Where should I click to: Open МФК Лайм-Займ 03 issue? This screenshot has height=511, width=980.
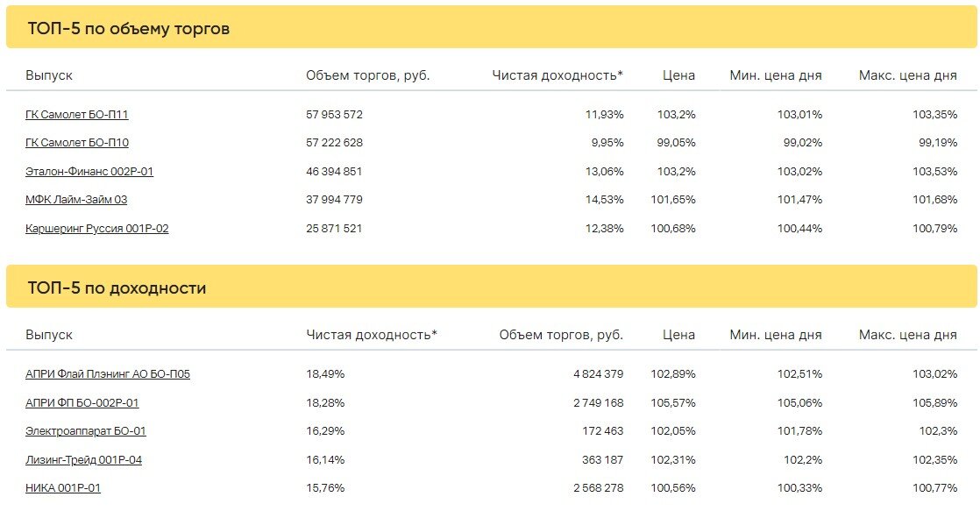click(x=76, y=199)
